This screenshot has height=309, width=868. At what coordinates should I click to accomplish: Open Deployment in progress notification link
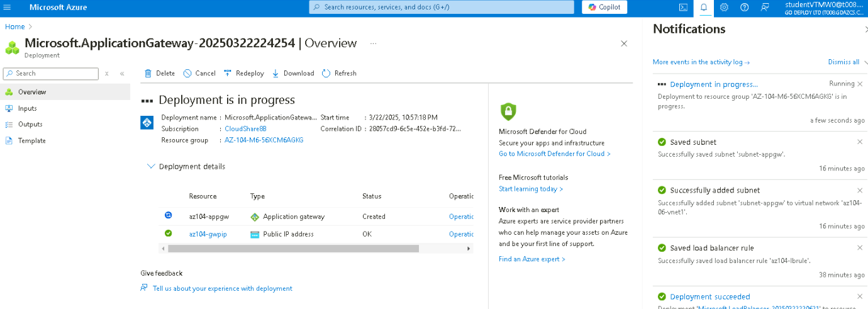click(x=714, y=84)
